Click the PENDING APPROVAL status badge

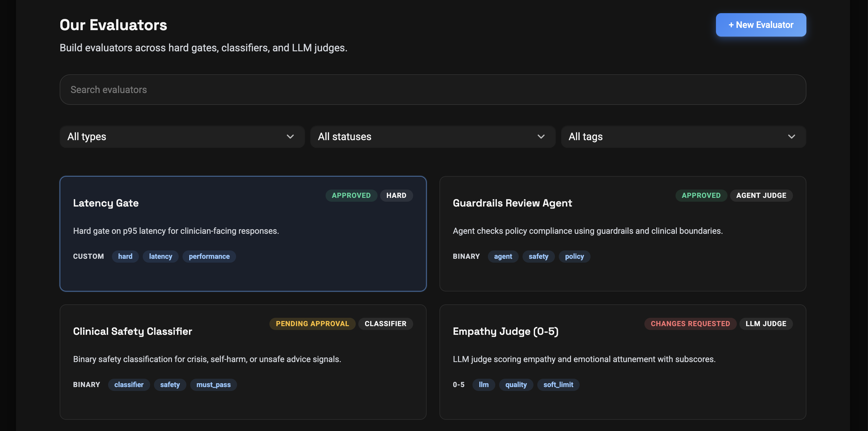tap(312, 324)
